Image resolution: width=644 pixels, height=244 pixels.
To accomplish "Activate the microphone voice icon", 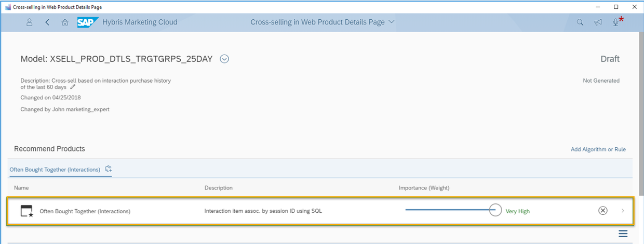I will (616, 22).
